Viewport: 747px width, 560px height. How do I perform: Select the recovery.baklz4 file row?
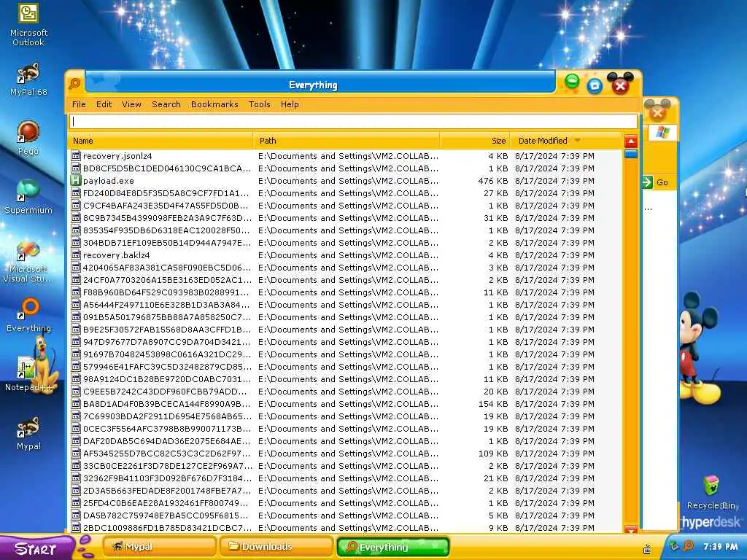[345, 254]
